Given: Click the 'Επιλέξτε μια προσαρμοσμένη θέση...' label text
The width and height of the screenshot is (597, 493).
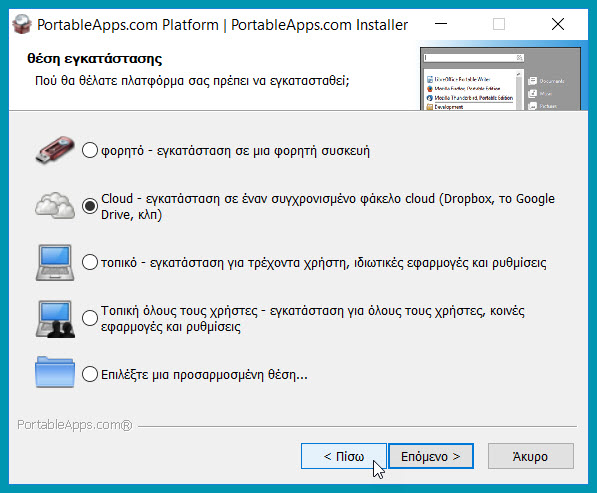Looking at the screenshot, I should (x=204, y=375).
